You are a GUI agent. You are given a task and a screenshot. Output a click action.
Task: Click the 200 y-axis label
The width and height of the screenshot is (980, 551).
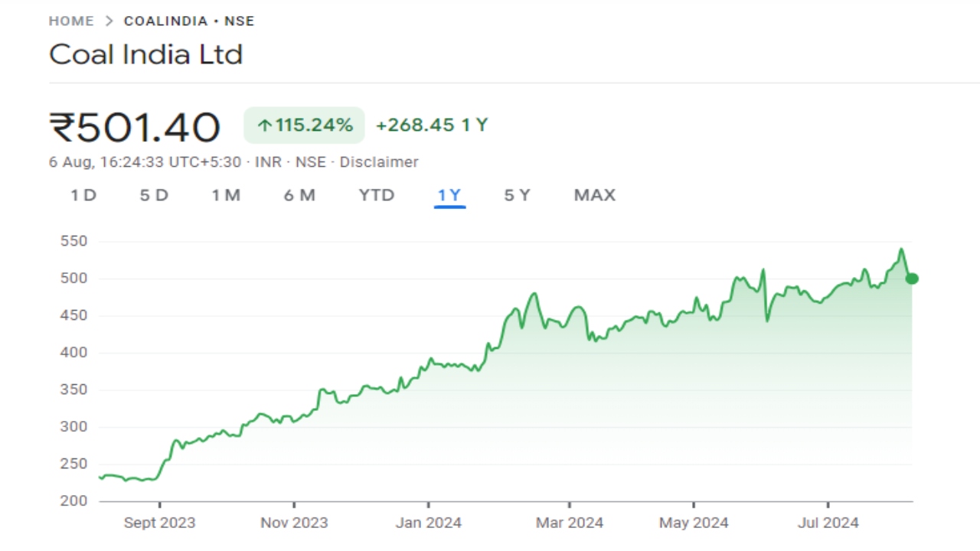click(x=74, y=501)
